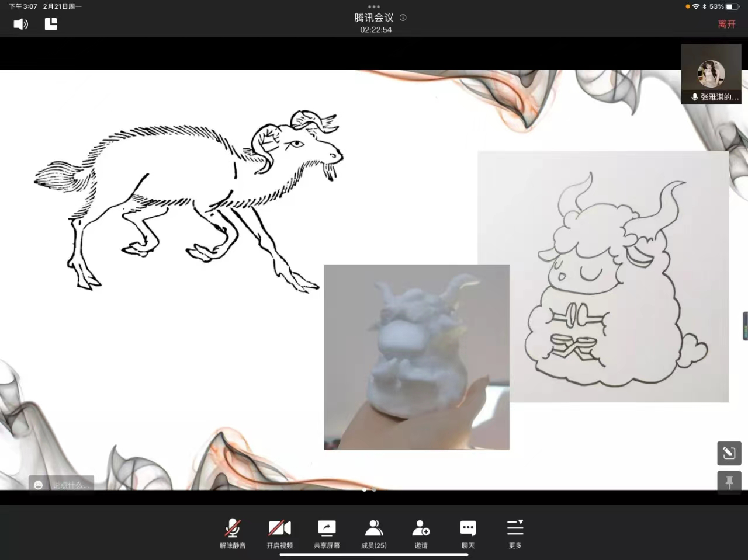Click the 说点什么 chat input field

[x=70, y=485]
